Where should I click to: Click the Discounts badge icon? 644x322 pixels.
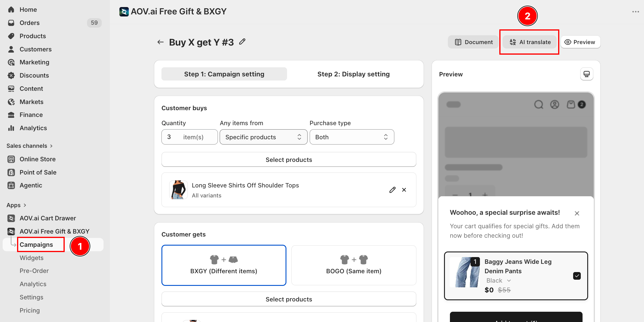[11, 75]
